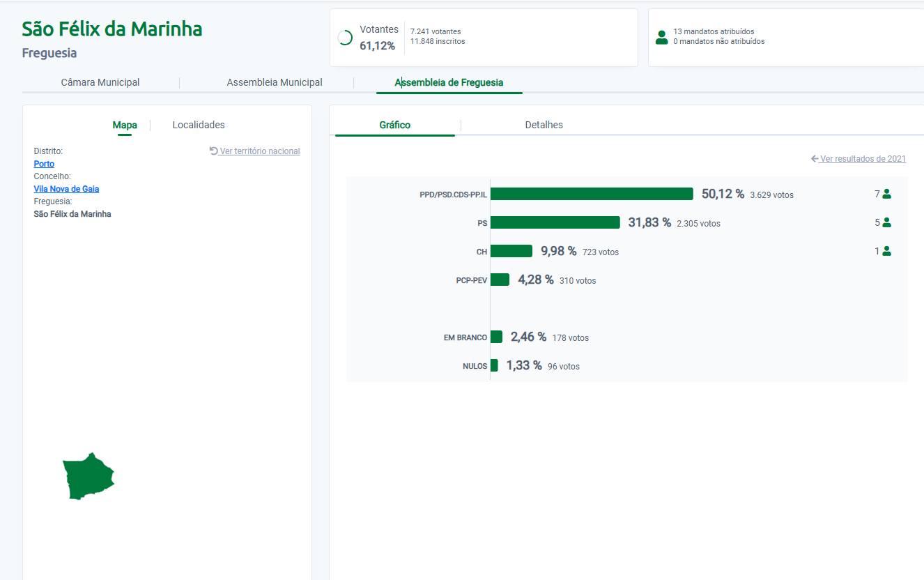Image resolution: width=924 pixels, height=580 pixels.
Task: Click the undo arrow icon beside Ver território nacional
Action: pyautogui.click(x=214, y=151)
